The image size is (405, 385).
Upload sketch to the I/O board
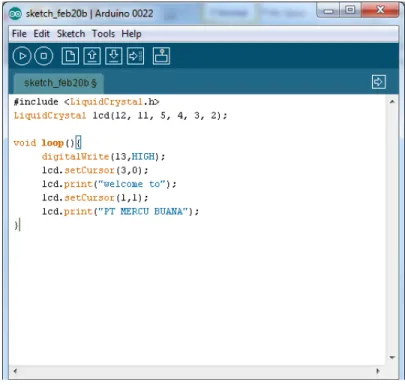135,56
